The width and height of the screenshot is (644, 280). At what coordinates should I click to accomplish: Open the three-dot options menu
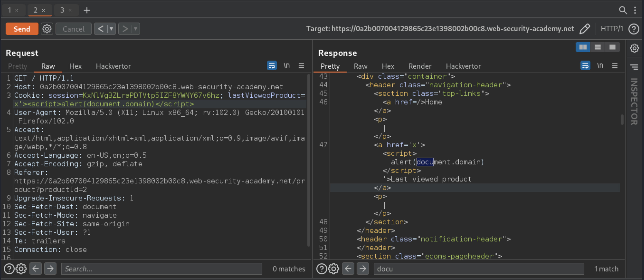click(635, 10)
